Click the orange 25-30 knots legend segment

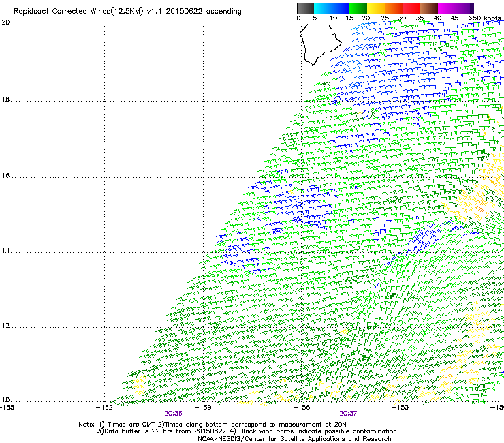pyautogui.click(x=394, y=8)
